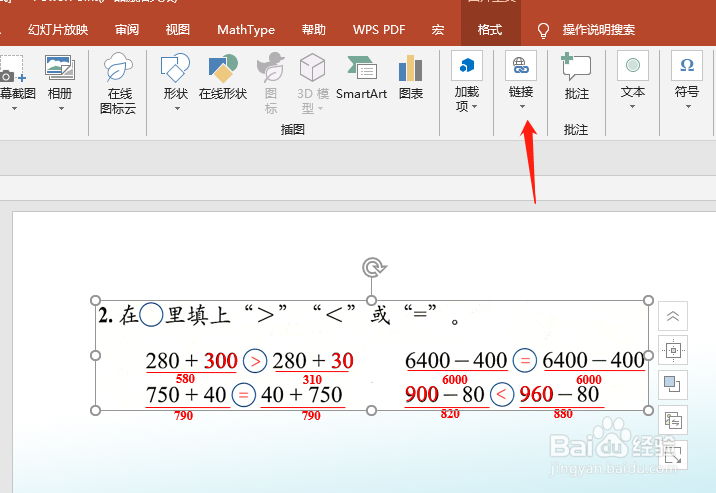Expand the 屏幕截图 dropdown arrow
Image resolution: width=716 pixels, height=493 pixels.
14,109
